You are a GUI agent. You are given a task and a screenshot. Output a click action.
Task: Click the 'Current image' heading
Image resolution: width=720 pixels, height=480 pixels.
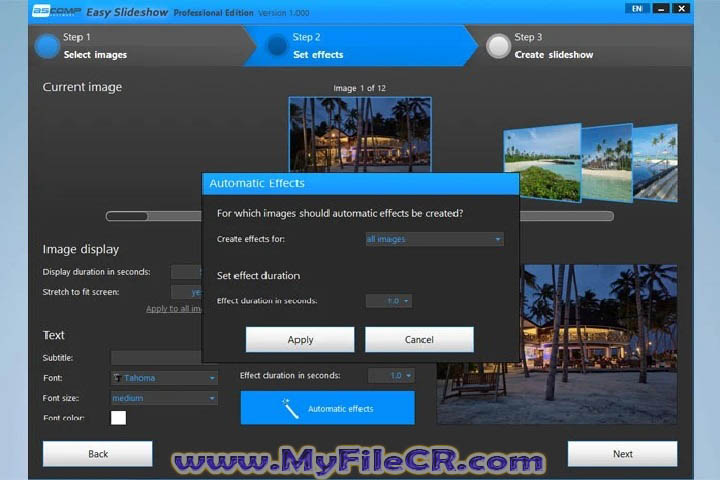(x=82, y=87)
